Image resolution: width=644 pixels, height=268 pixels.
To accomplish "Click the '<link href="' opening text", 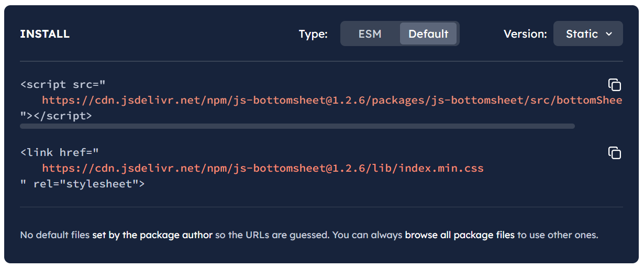I will 60,152.
